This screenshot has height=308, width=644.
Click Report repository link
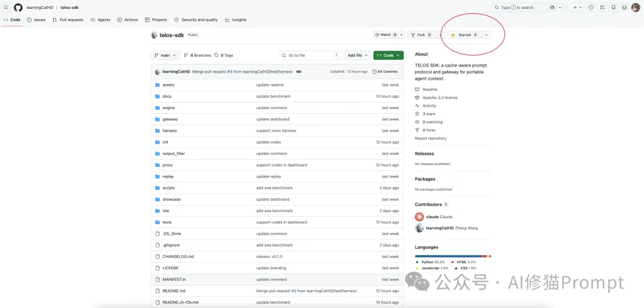pos(431,138)
